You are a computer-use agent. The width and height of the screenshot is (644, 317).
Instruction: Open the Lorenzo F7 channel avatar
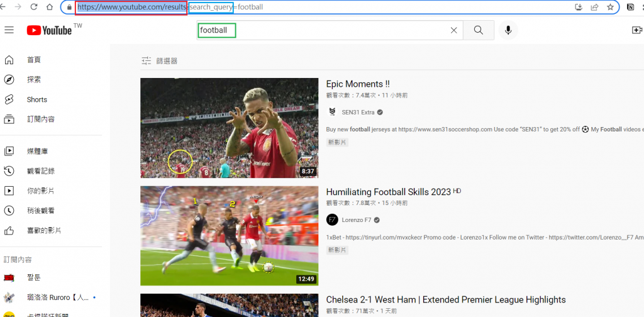(x=332, y=220)
